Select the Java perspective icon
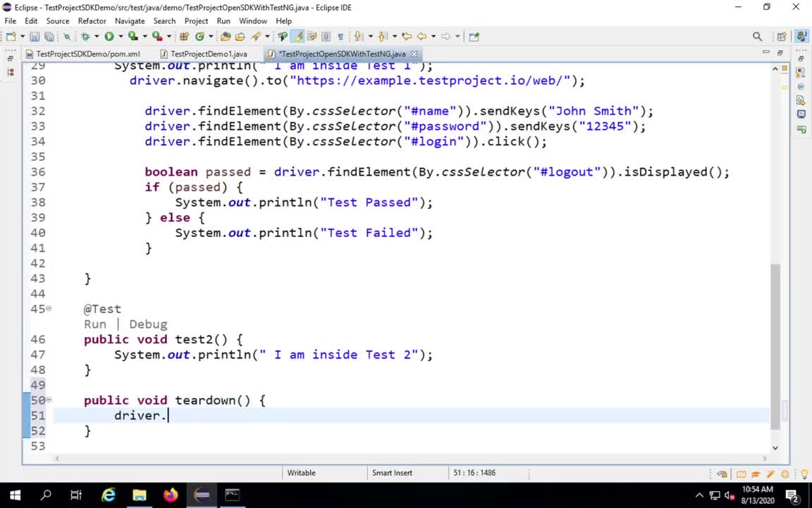Screen dimensions: 812x508 801,36
